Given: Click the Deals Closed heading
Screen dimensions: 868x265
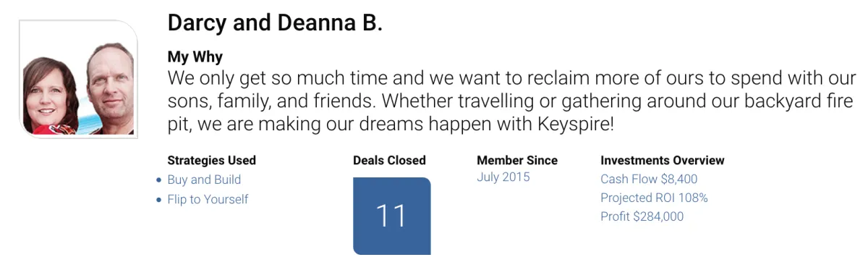Looking at the screenshot, I should [389, 161].
